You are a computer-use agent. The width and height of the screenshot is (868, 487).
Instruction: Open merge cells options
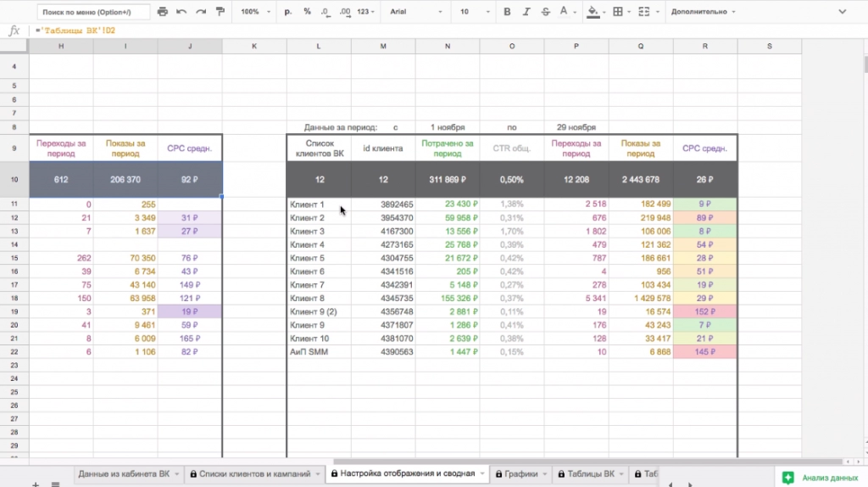(647, 12)
